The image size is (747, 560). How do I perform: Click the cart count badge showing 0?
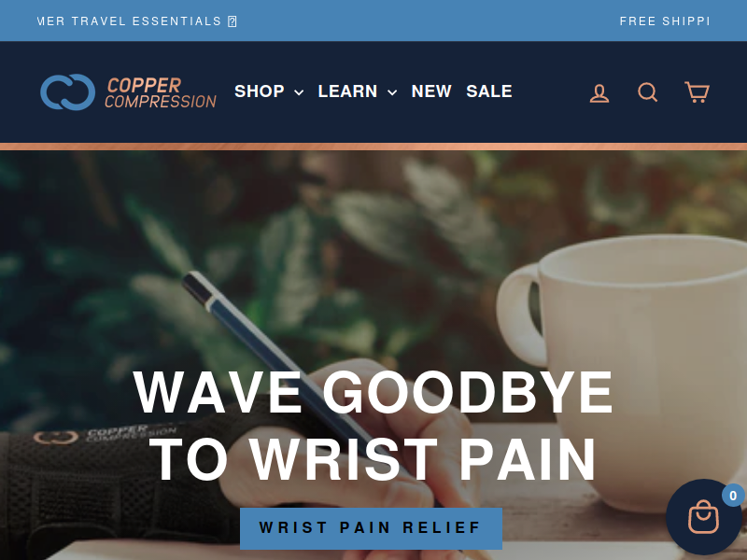733,496
